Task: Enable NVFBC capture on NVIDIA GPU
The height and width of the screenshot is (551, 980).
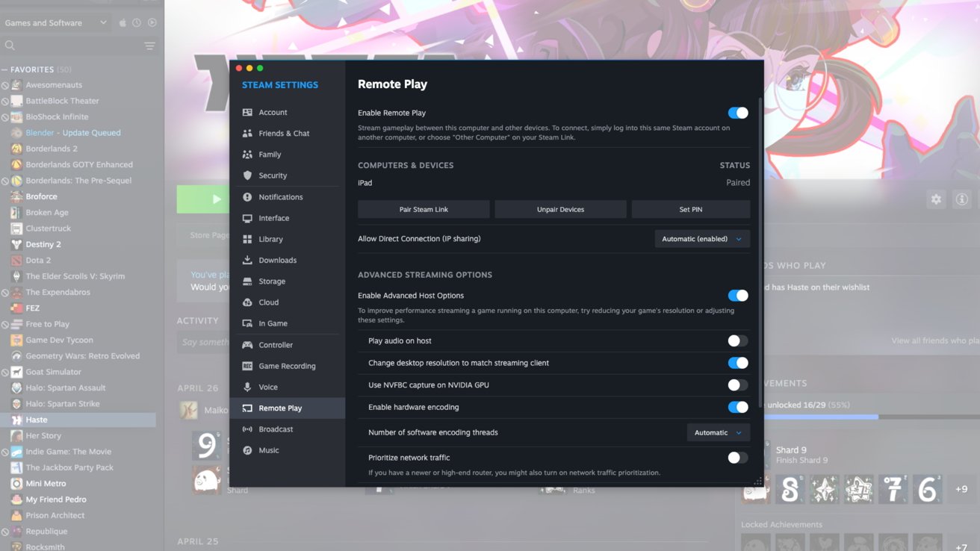Action: point(738,385)
